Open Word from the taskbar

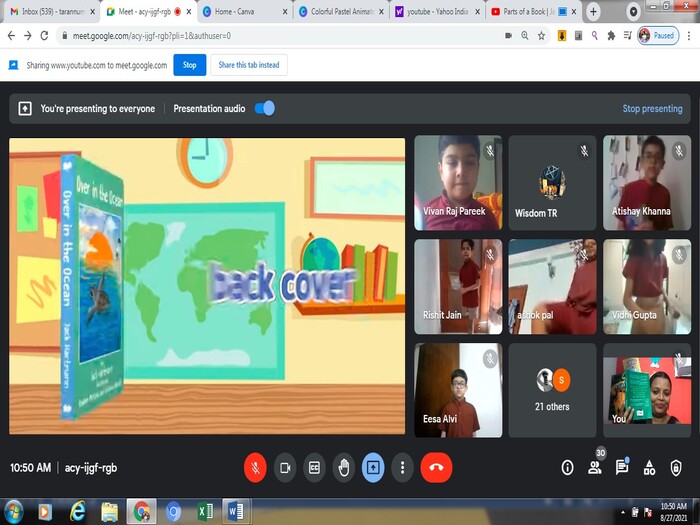[x=236, y=512]
